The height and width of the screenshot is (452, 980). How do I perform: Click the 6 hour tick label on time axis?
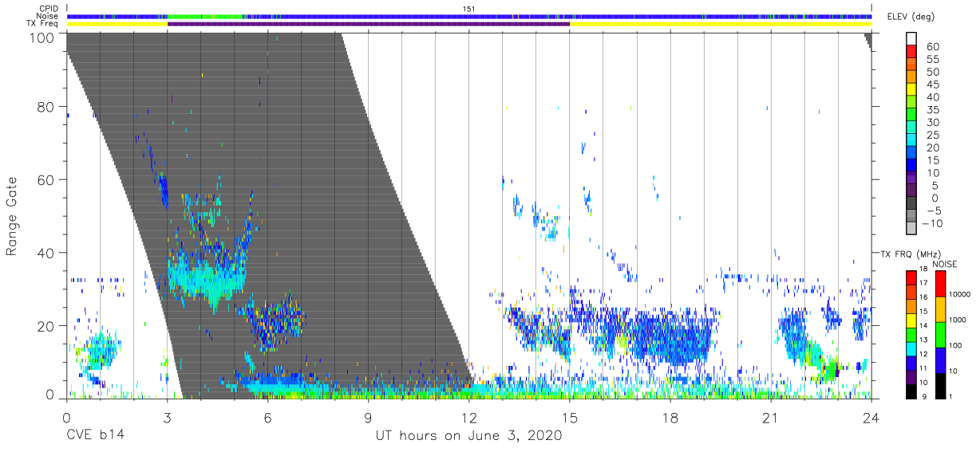(x=267, y=418)
